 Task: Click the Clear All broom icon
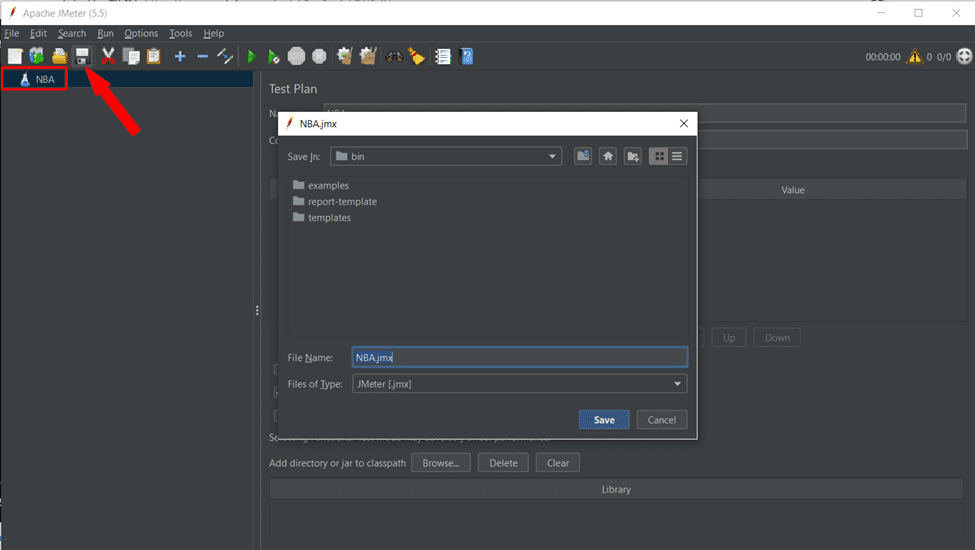[x=416, y=56]
